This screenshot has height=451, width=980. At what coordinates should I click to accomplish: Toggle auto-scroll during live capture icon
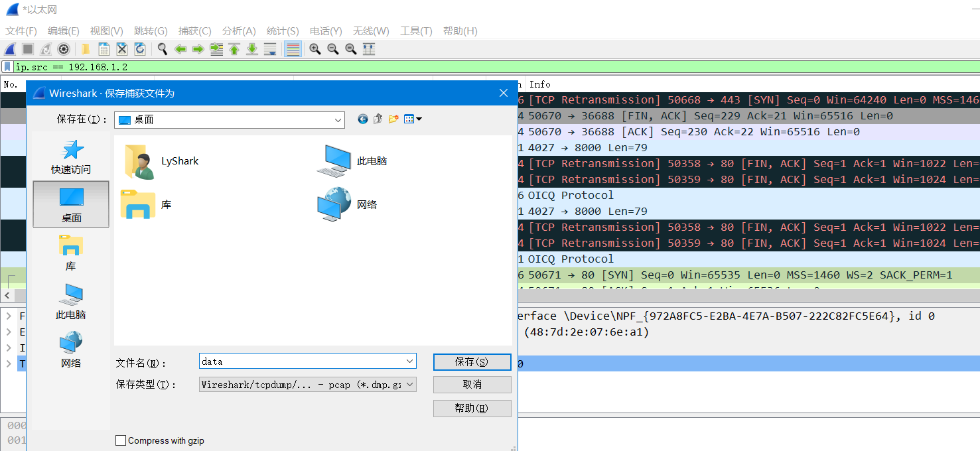point(270,49)
